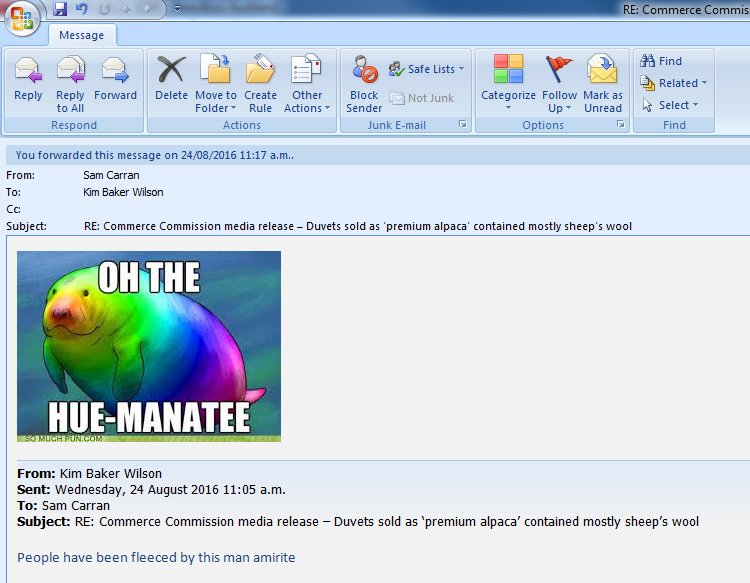The image size is (750, 583).
Task: Open the Other Actions icon
Action: pos(306,68)
